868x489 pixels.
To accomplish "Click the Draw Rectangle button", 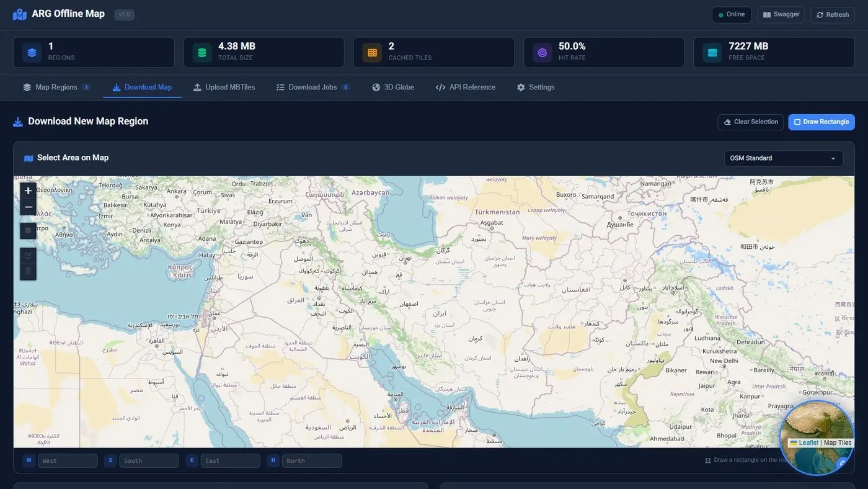I will coord(821,122).
